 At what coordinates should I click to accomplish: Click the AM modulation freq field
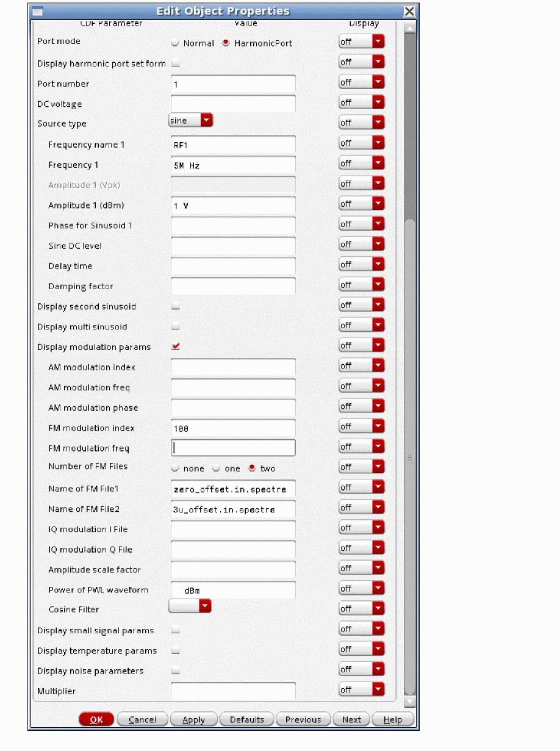tap(233, 387)
